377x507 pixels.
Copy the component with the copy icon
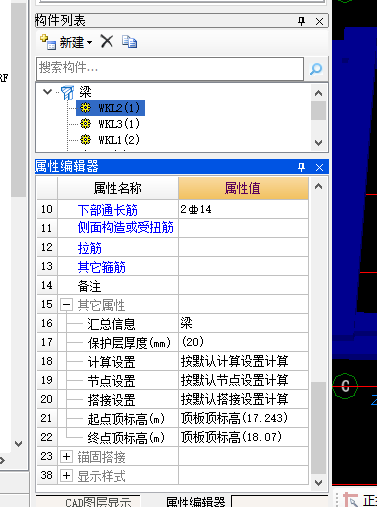129,42
